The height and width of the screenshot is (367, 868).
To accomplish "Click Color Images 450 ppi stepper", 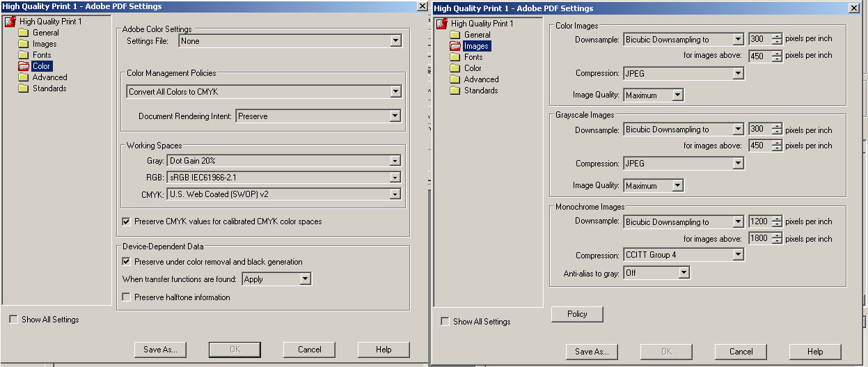I will [778, 56].
